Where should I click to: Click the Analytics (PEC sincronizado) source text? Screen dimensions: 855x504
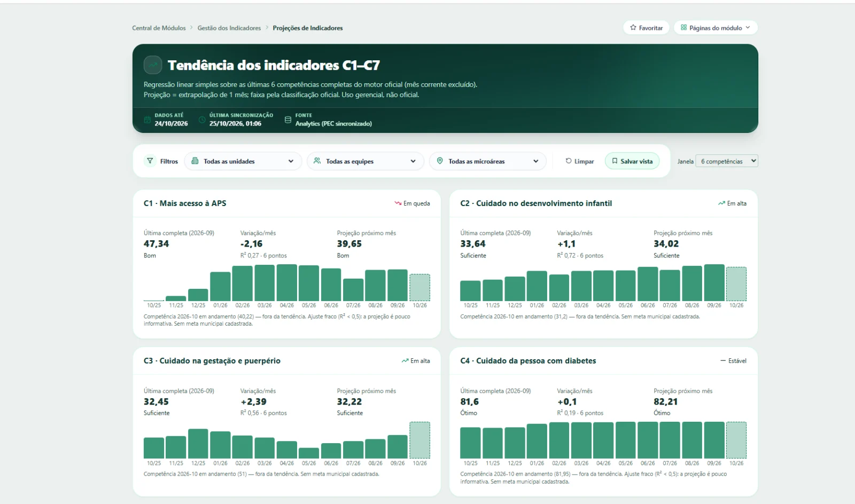(x=333, y=124)
